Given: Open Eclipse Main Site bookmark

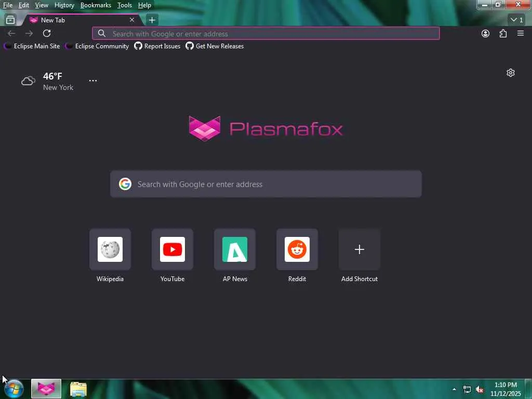Looking at the screenshot, I should [32, 46].
